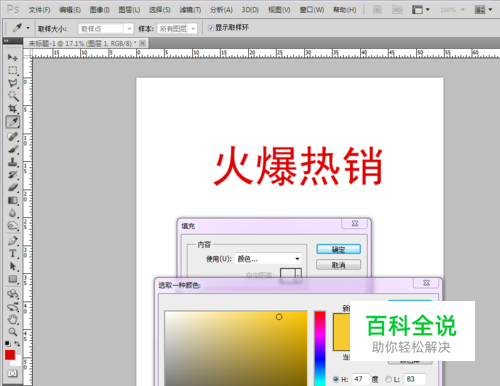Screen dimensions: 500x386
Task: Open eyedropper tool preset picker arrow
Action: click(x=28, y=28)
